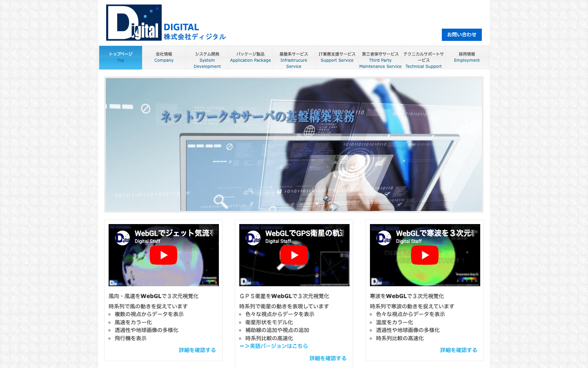
Task: Click the 温度をカラー化 list item
Action: click(x=394, y=322)
